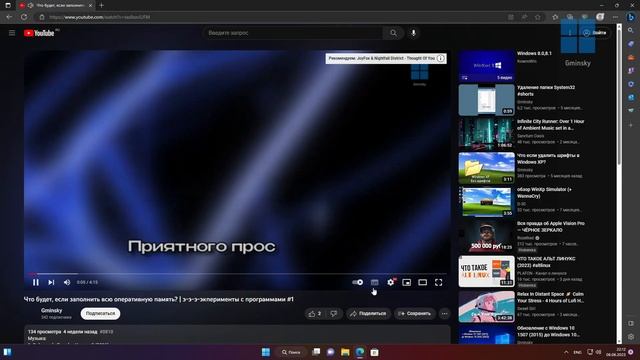Viewport: 640px width, 360px height.
Task: Enter fullscreen video mode
Action: point(438,282)
